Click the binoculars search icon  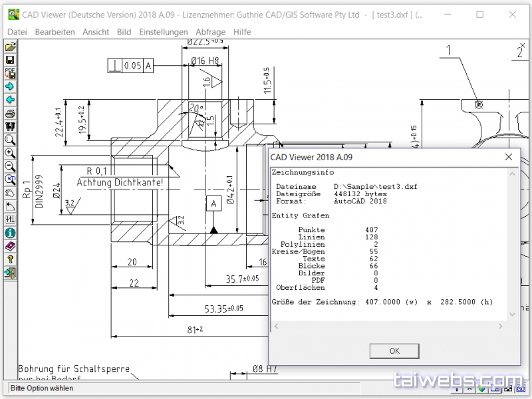click(10, 126)
